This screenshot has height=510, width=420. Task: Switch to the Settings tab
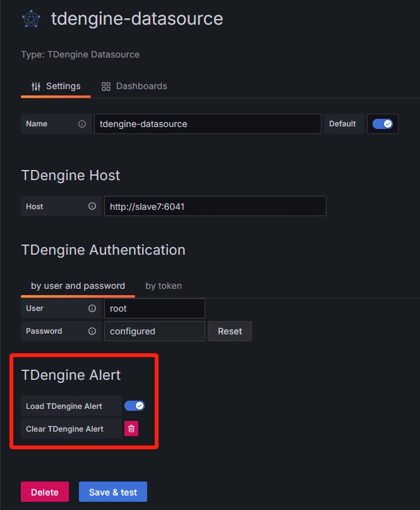[x=56, y=86]
